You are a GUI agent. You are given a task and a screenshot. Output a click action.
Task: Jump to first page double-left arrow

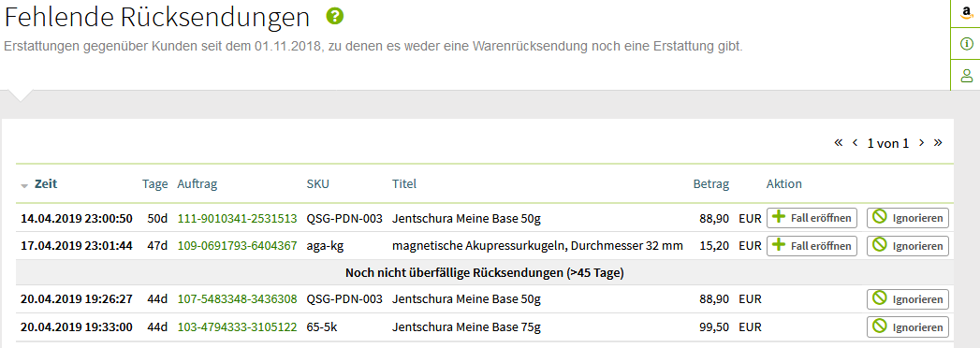[838, 143]
